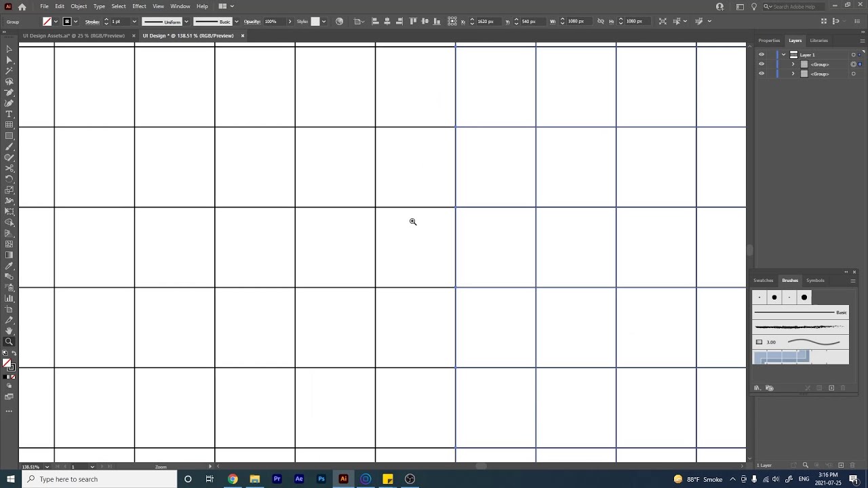Open the Object menu
This screenshot has width=868, height=488.
79,6
